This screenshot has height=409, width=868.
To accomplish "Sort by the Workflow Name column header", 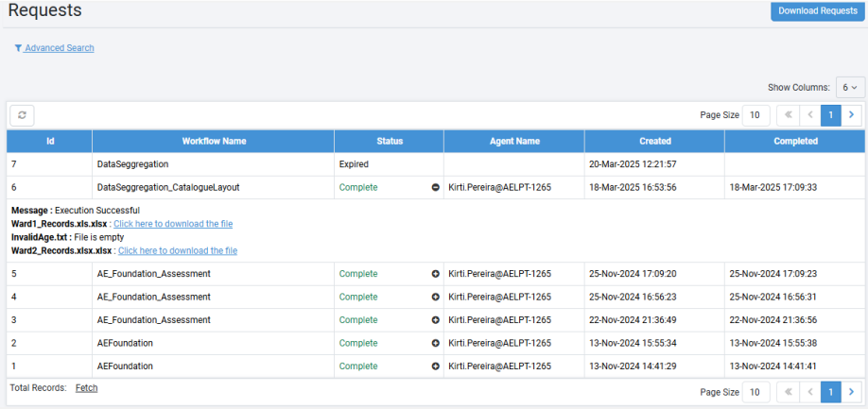I will 214,142.
